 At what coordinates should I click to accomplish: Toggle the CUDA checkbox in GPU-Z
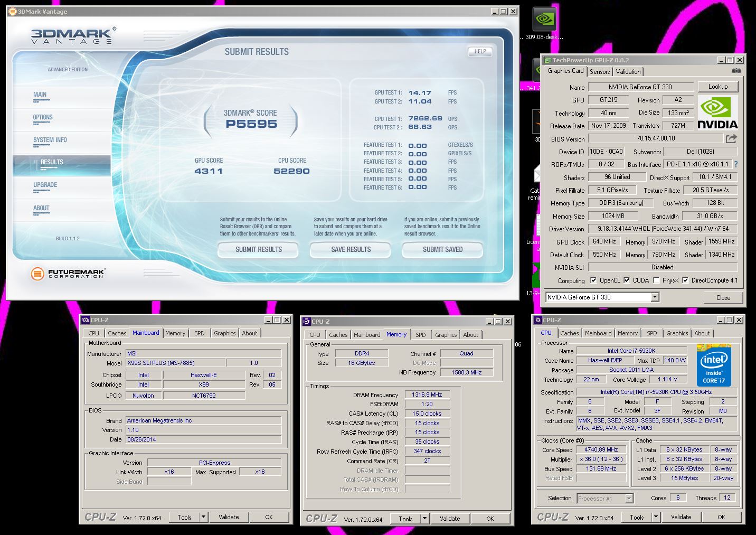click(627, 280)
